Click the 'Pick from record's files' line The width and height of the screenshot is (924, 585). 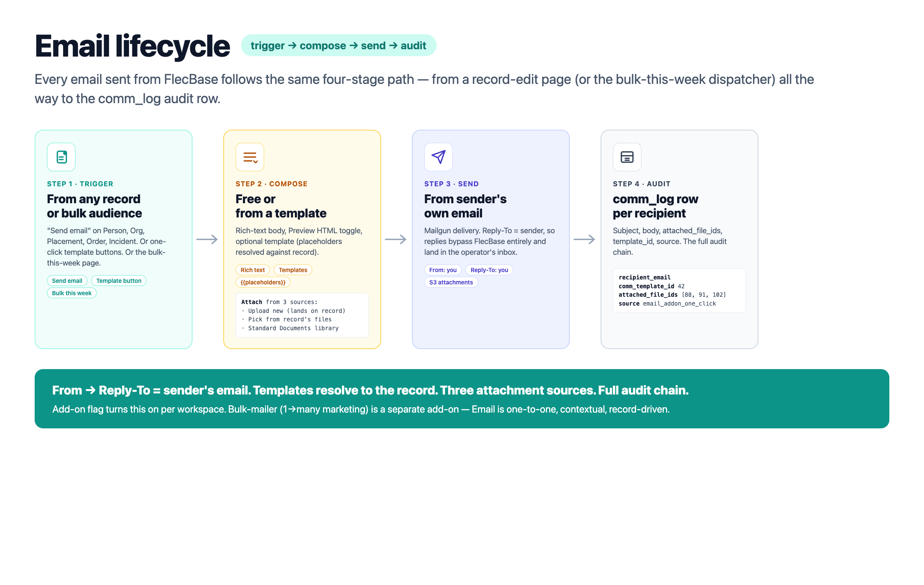[286, 319]
